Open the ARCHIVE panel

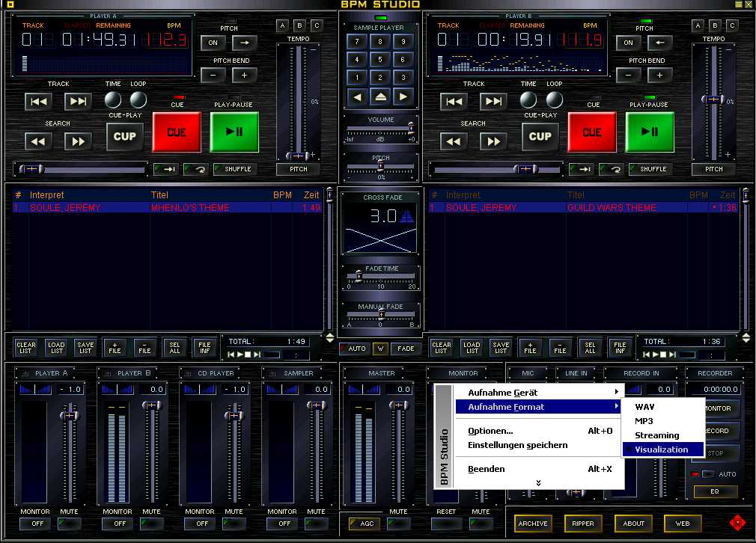pos(532,524)
